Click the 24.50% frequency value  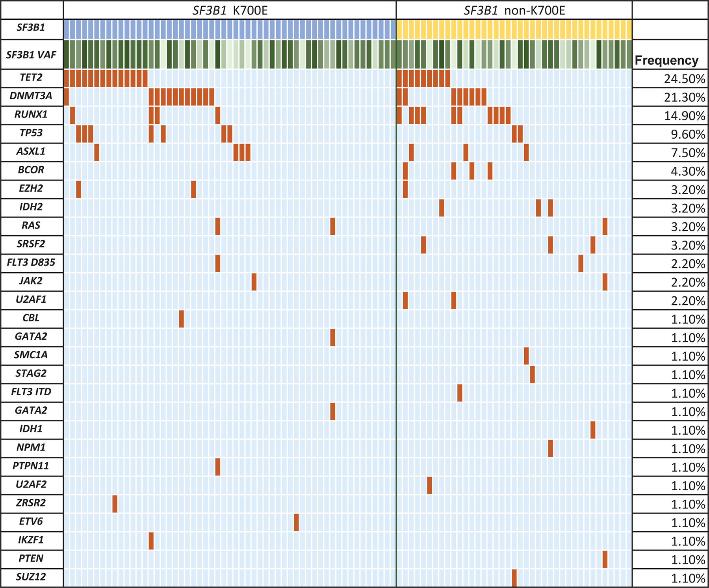tap(684, 79)
